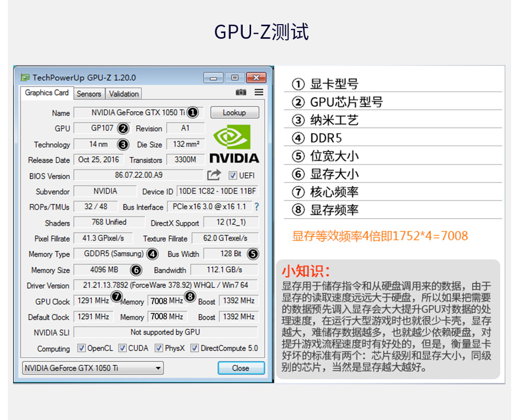Click the Subvendor field showing NVIDIA
Image resolution: width=519 pixels, height=420 pixels.
pyautogui.click(x=105, y=191)
